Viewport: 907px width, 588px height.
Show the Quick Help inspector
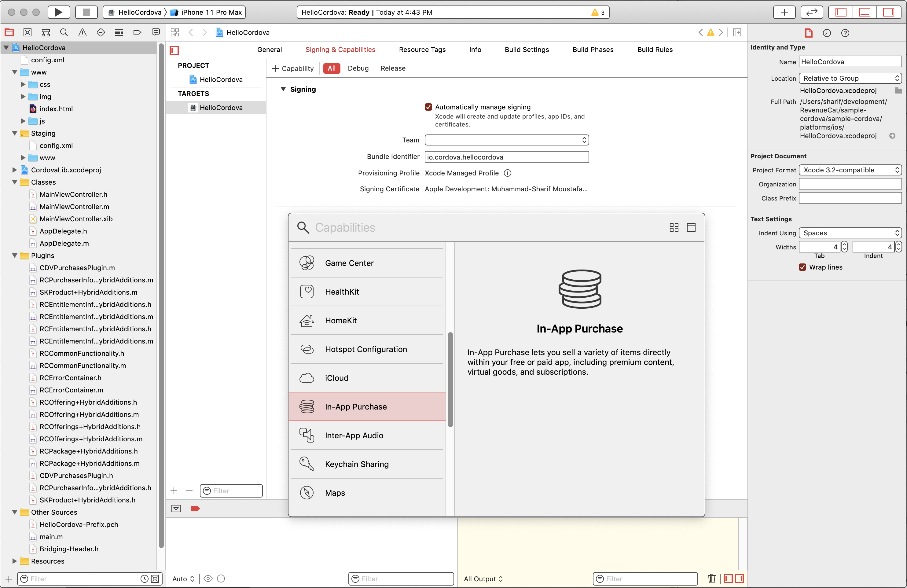[845, 33]
